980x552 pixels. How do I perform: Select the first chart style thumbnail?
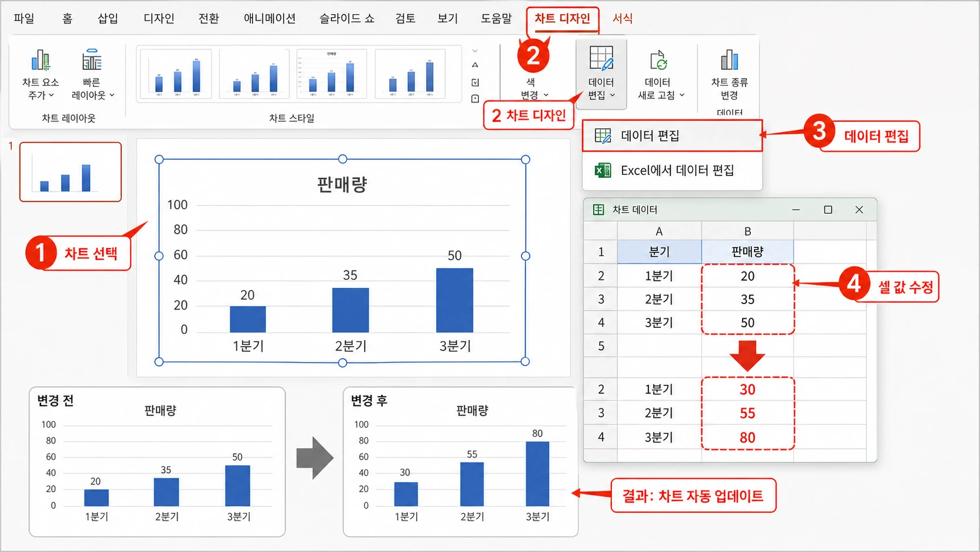click(175, 74)
